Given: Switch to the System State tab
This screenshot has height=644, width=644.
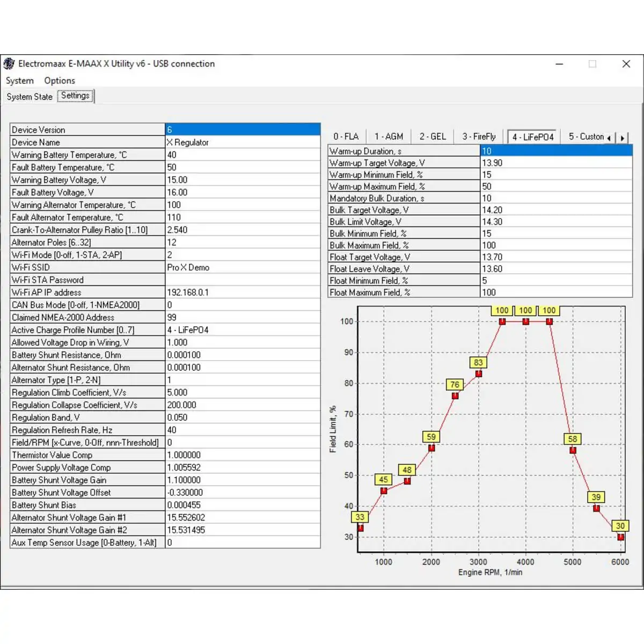Looking at the screenshot, I should pos(30,97).
